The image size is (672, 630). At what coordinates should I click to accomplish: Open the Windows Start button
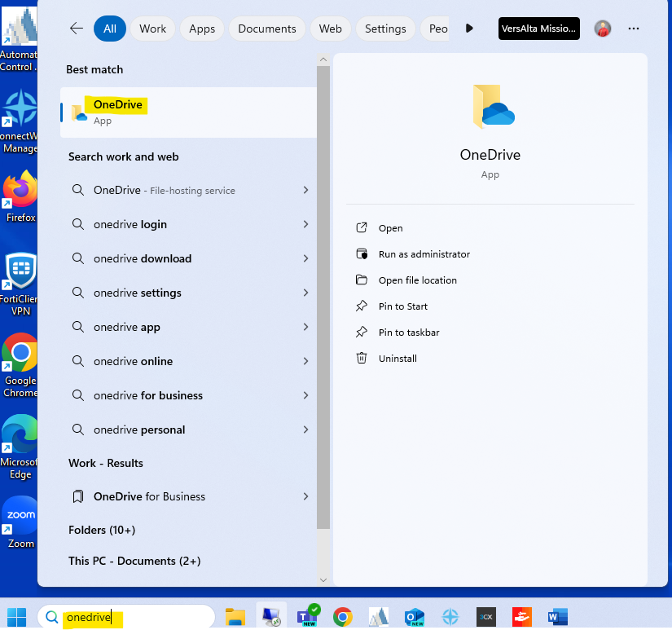[17, 617]
